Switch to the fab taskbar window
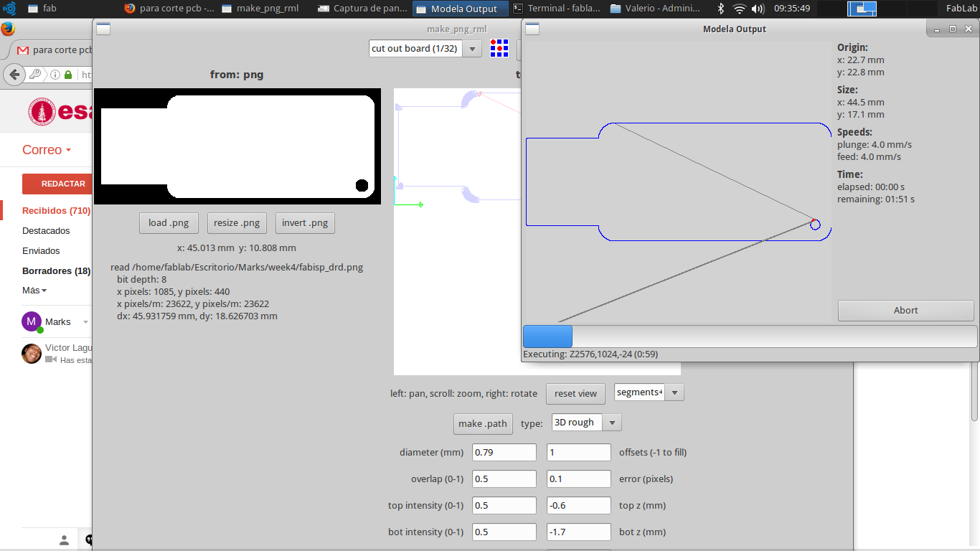 point(43,9)
